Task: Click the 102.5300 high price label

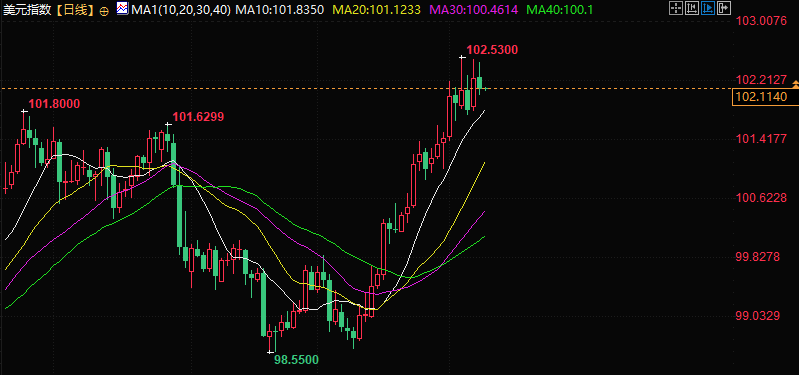Action: coord(492,50)
